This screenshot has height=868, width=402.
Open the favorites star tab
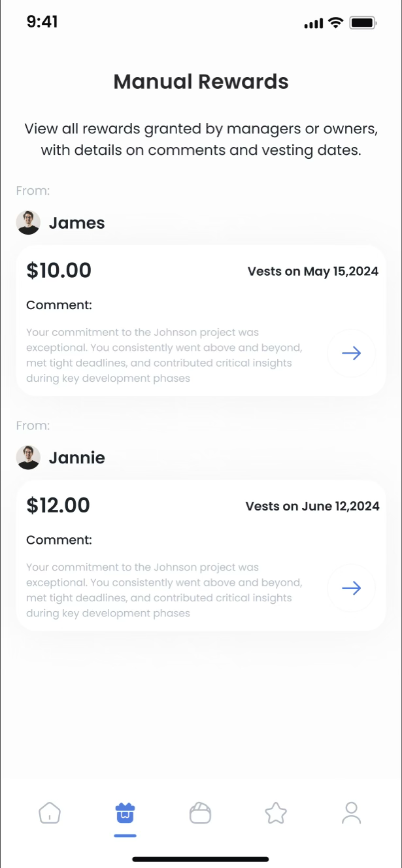(x=276, y=813)
